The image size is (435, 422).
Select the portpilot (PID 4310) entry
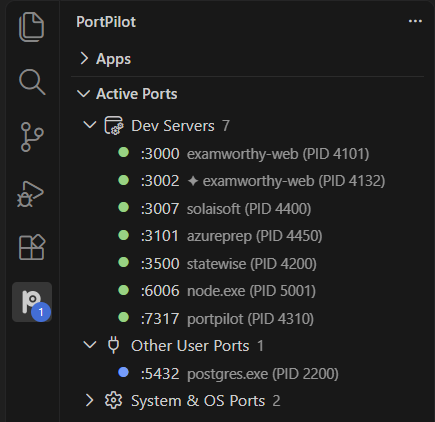[x=250, y=319]
